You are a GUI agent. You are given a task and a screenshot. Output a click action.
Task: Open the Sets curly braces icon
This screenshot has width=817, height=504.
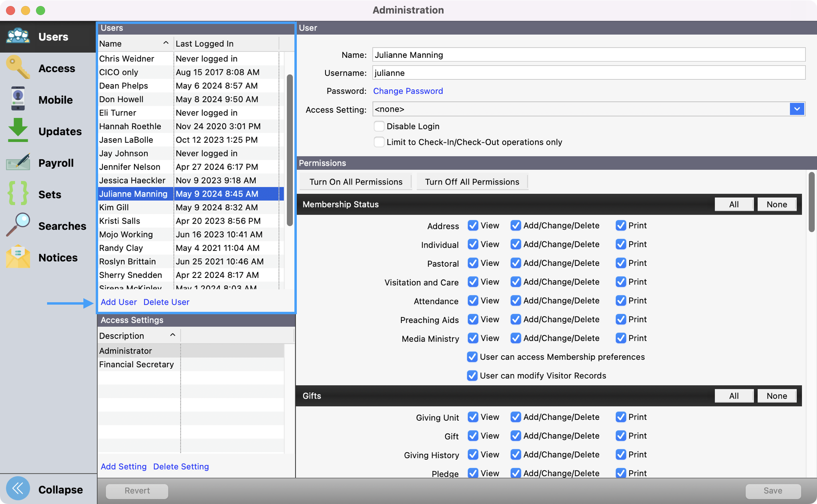[x=18, y=194]
